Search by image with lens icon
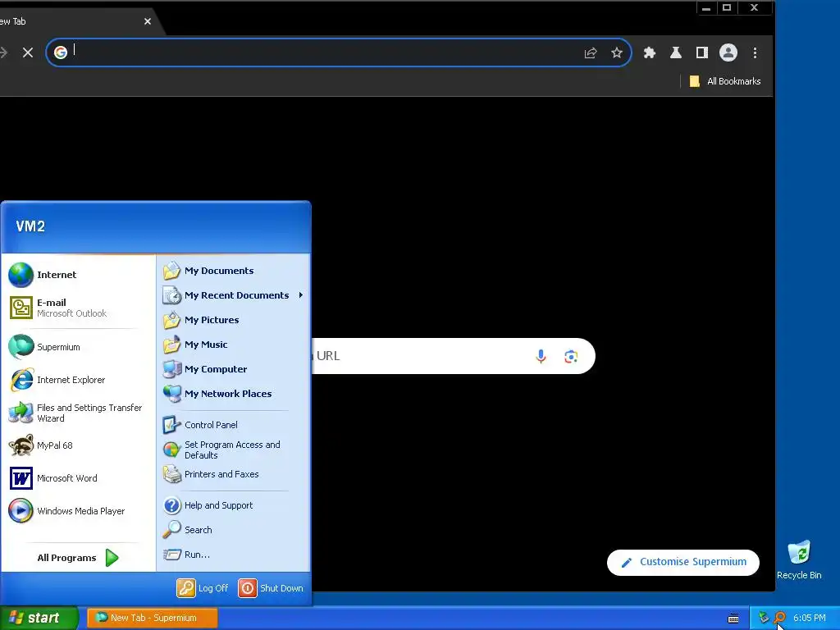The width and height of the screenshot is (840, 630). 571,356
